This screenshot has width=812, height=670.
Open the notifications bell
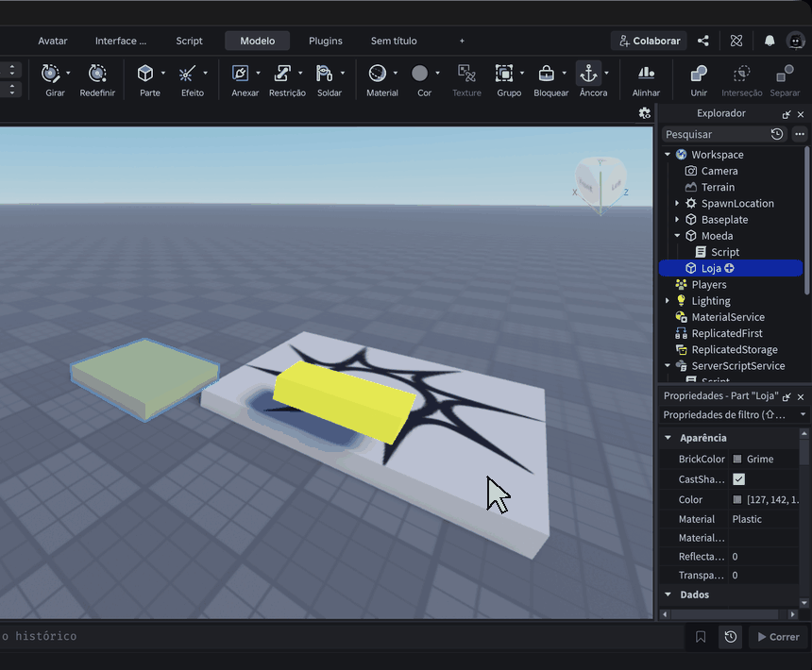click(x=770, y=41)
